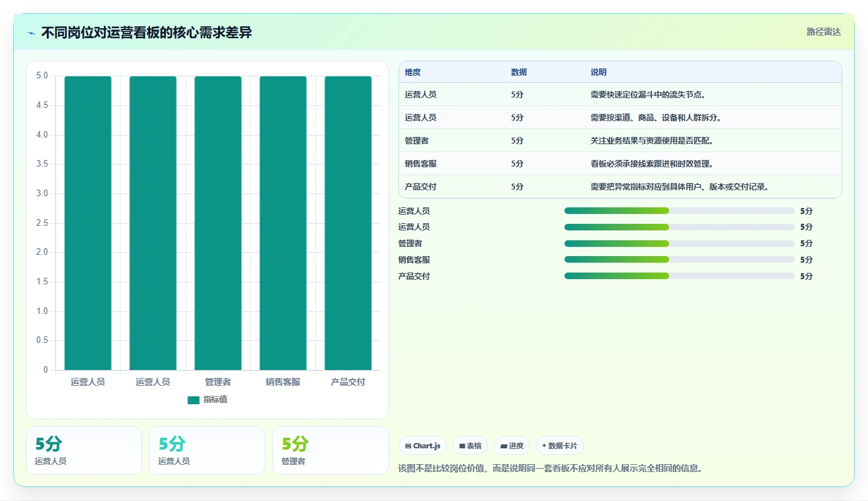
Task: Toggle the 指标值 legend entry under the chart
Action: click(207, 400)
